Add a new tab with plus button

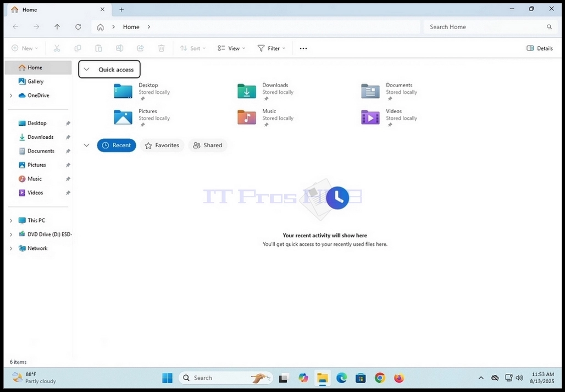121,10
